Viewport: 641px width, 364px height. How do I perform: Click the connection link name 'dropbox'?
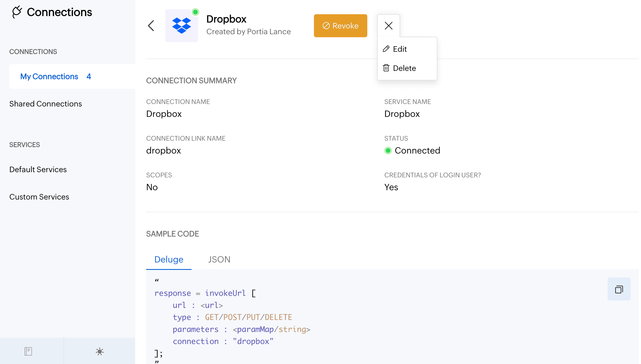tap(163, 151)
